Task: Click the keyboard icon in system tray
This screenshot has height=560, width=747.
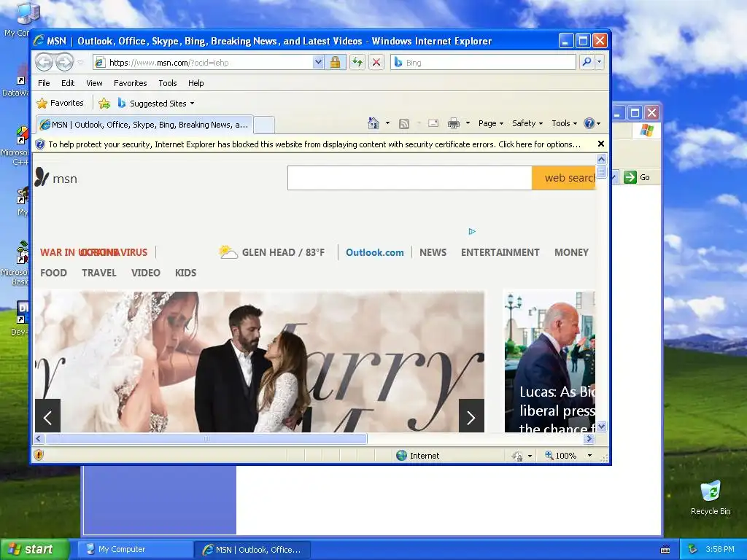Action: click(x=665, y=550)
